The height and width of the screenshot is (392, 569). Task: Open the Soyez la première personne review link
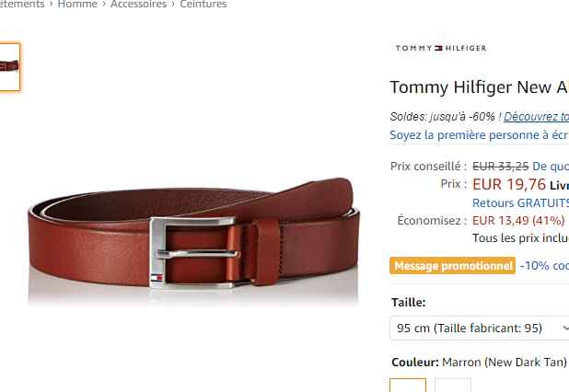tap(480, 135)
